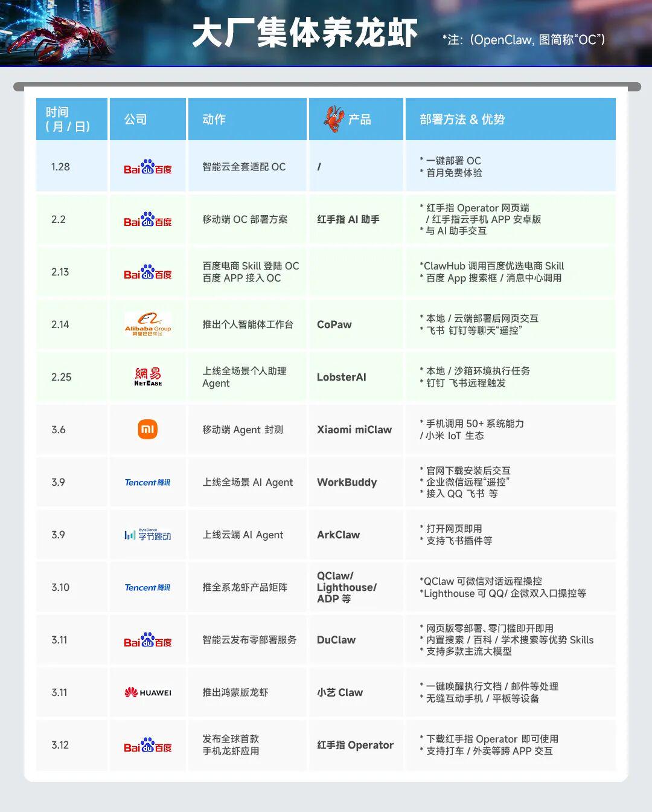Click 移动端 Agent 封测
Screen dimensions: 652x812
[x=243, y=430]
